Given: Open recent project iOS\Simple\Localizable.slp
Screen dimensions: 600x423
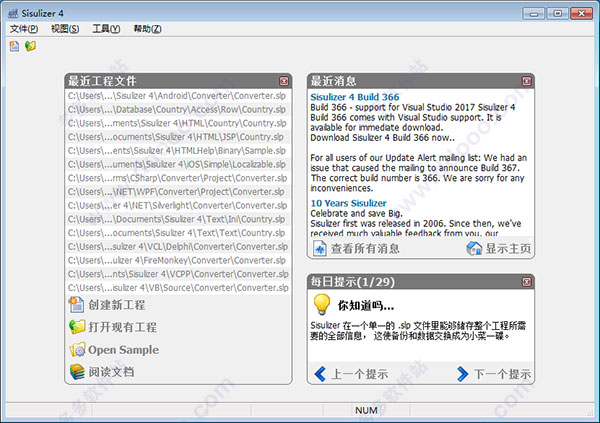Looking at the screenshot, I should tap(178, 165).
